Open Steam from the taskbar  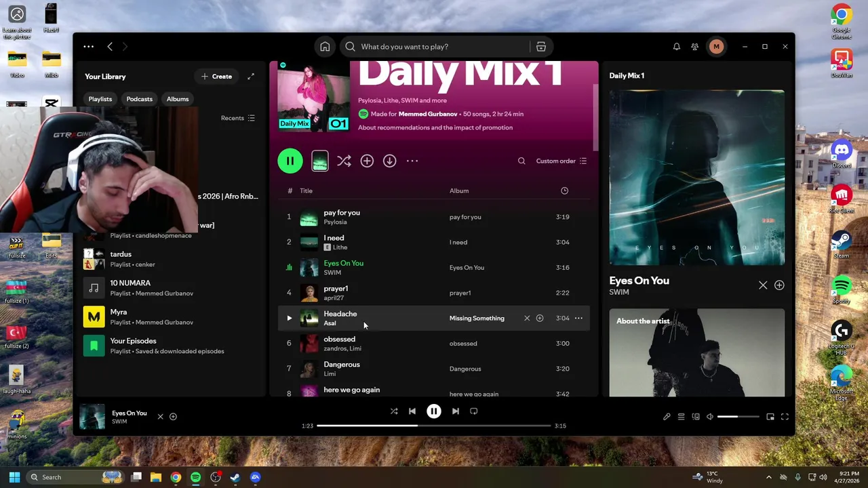click(235, 477)
